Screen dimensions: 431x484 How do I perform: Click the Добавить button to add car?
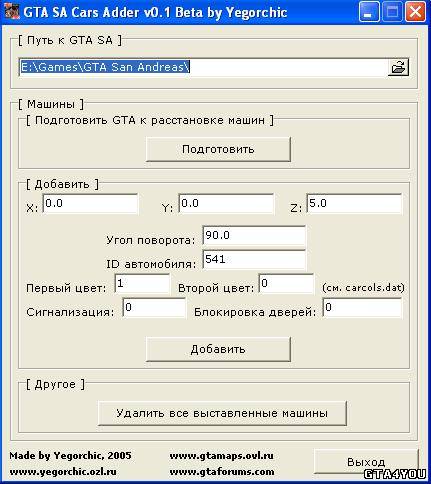[218, 349]
